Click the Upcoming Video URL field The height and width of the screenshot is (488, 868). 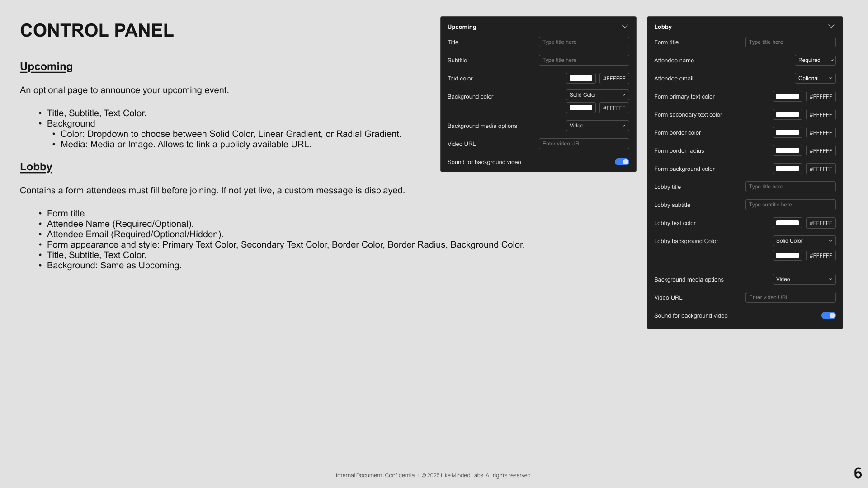point(584,144)
